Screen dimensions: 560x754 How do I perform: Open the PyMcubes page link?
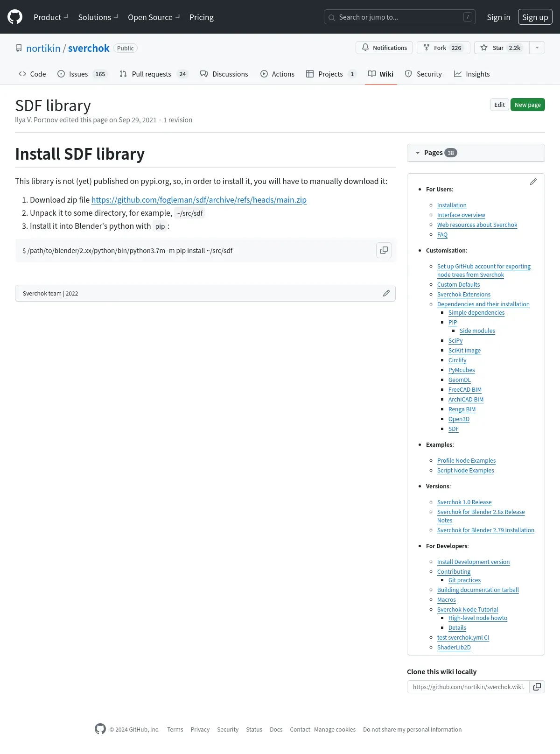462,370
